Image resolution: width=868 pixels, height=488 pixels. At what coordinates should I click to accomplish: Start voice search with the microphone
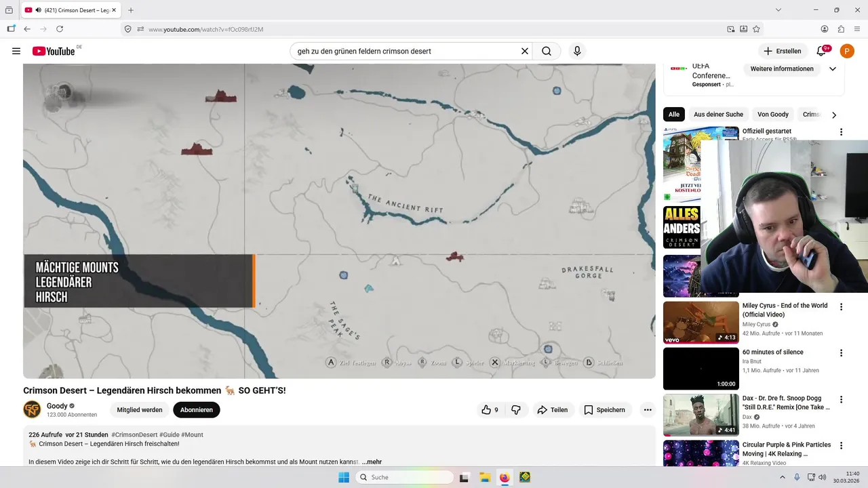click(577, 51)
